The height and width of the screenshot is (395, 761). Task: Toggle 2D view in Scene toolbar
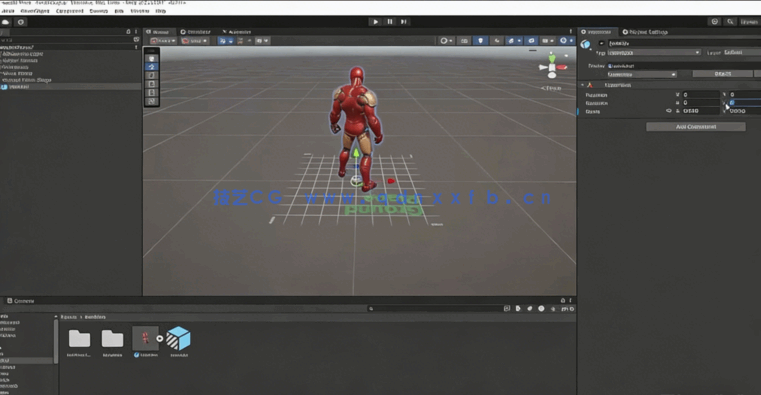(464, 41)
